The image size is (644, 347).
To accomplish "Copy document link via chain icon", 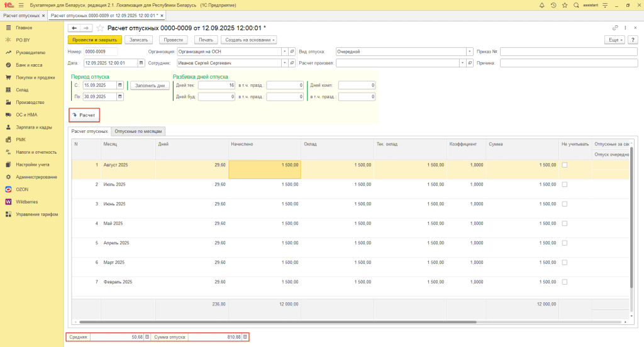I will [x=614, y=28].
